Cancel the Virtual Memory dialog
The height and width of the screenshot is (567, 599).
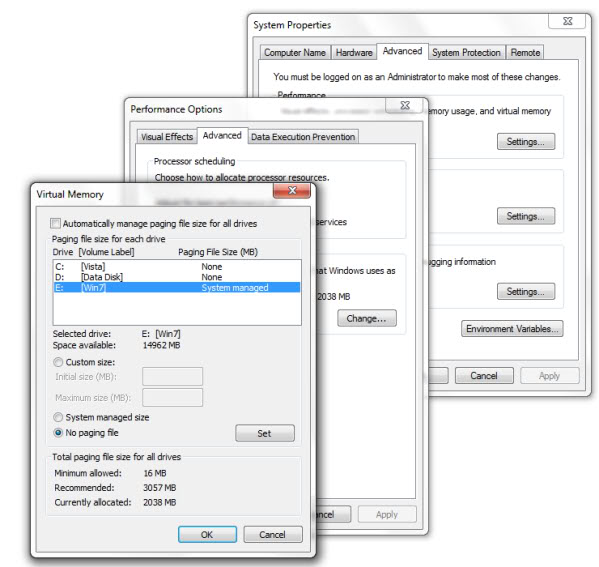[x=273, y=534]
